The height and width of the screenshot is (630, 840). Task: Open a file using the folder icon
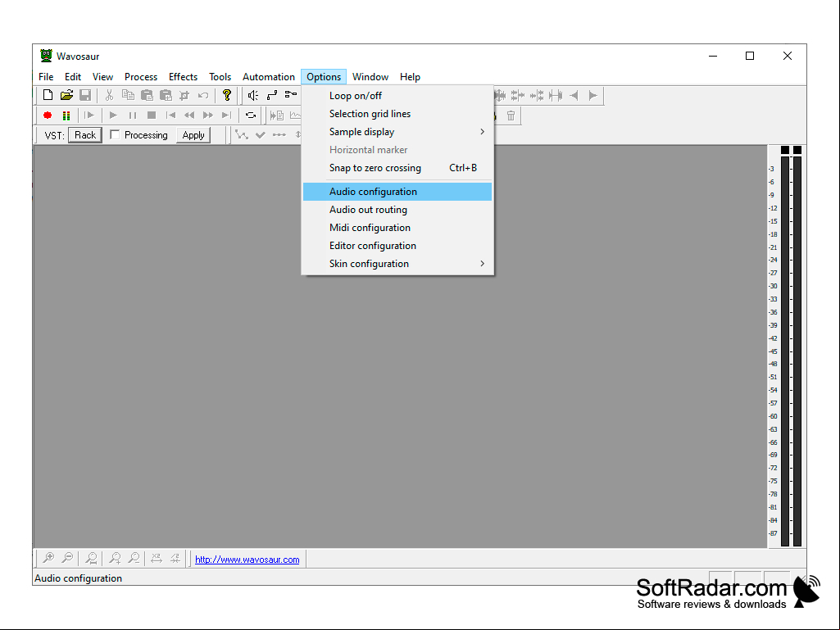tap(66, 95)
